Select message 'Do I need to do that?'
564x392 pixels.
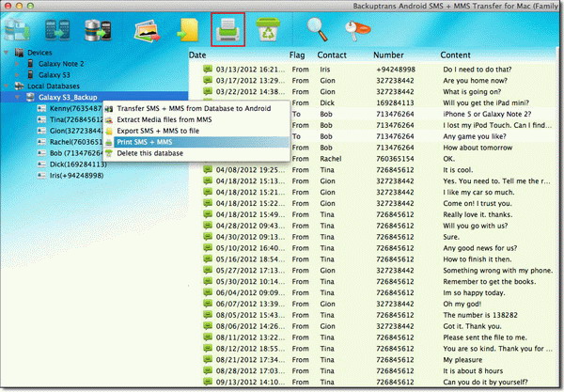pos(477,69)
